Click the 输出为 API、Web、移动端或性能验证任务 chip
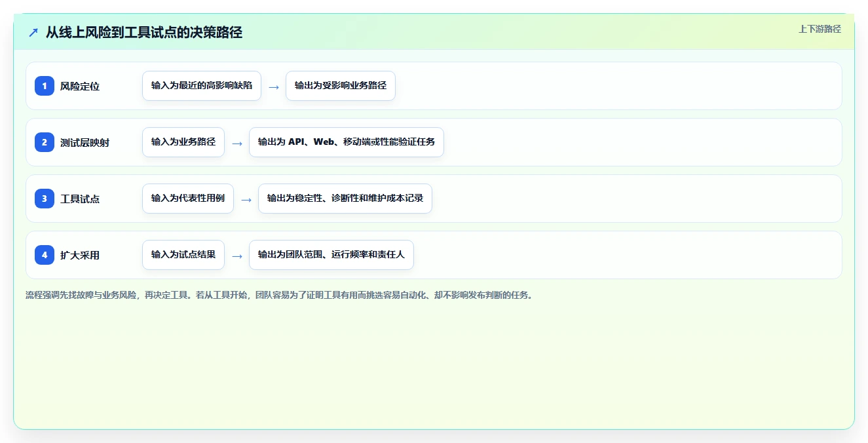Image resolution: width=868 pixels, height=443 pixels. pos(347,142)
